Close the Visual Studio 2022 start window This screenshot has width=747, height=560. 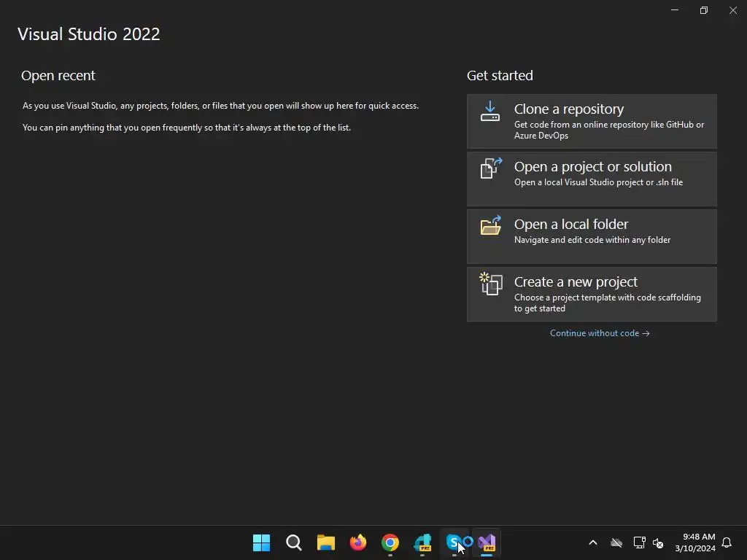point(732,10)
